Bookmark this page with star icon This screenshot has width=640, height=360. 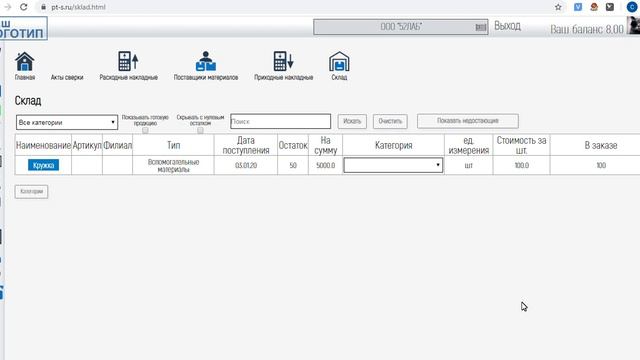click(x=558, y=7)
